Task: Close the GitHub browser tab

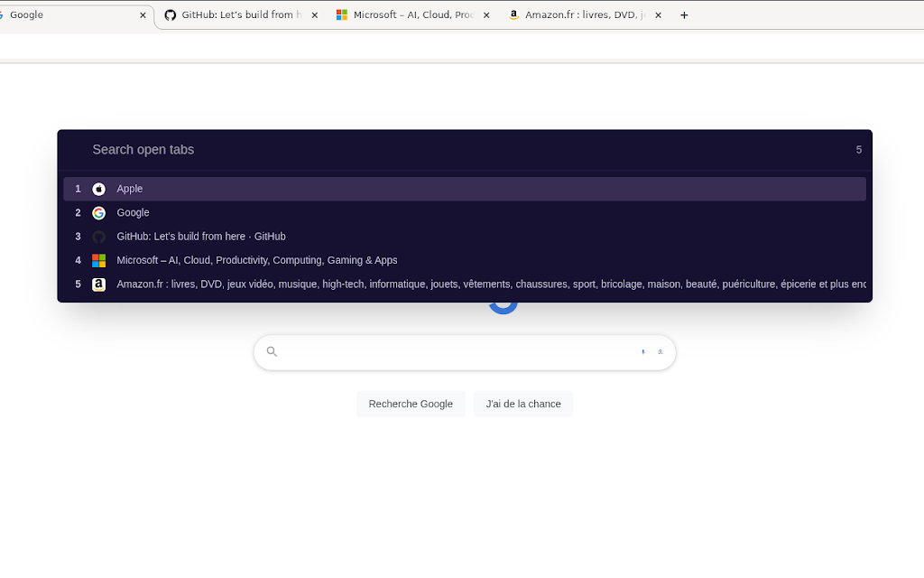Action: coord(315,15)
